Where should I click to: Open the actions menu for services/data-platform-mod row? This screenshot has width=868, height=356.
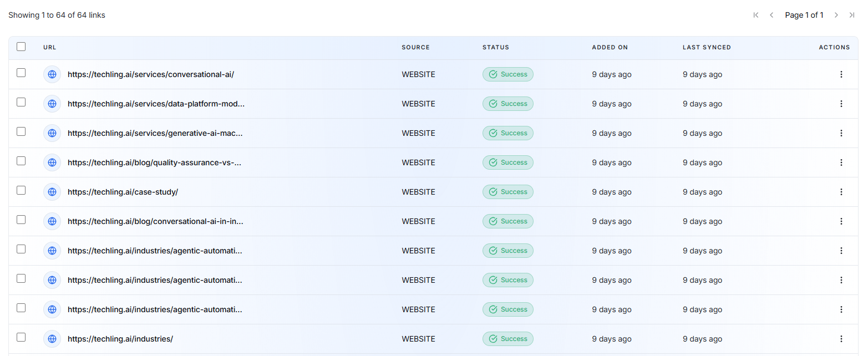(841, 104)
